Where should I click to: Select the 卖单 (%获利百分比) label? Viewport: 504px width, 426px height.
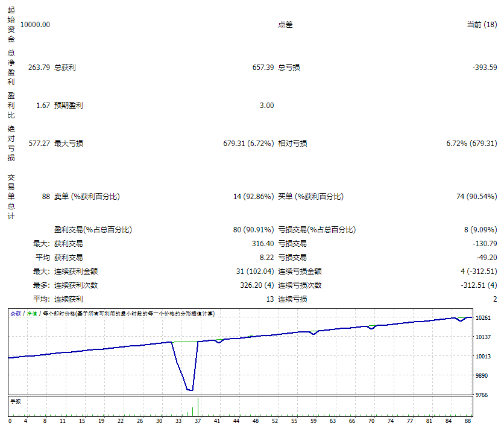pos(87,196)
